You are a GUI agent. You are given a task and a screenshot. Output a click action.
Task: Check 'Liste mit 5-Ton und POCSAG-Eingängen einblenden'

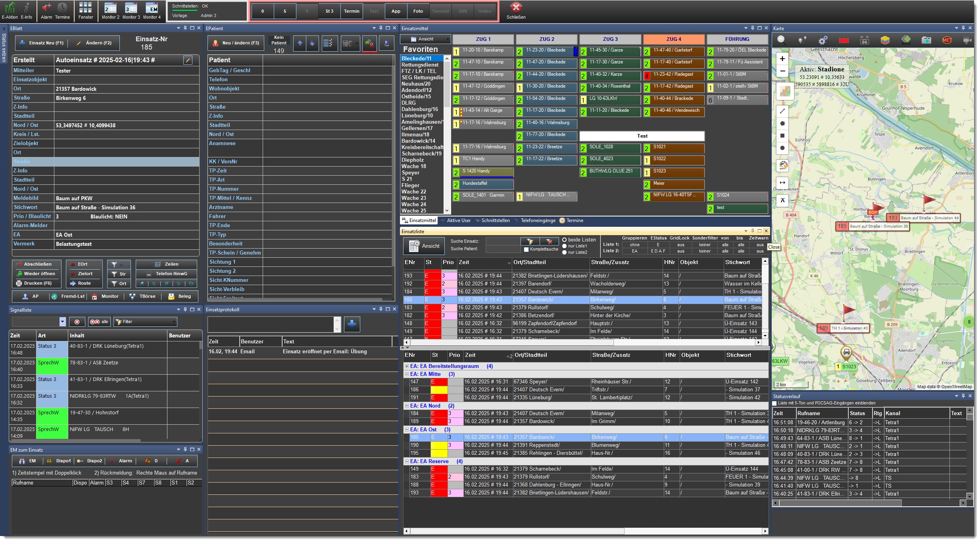pyautogui.click(x=774, y=403)
